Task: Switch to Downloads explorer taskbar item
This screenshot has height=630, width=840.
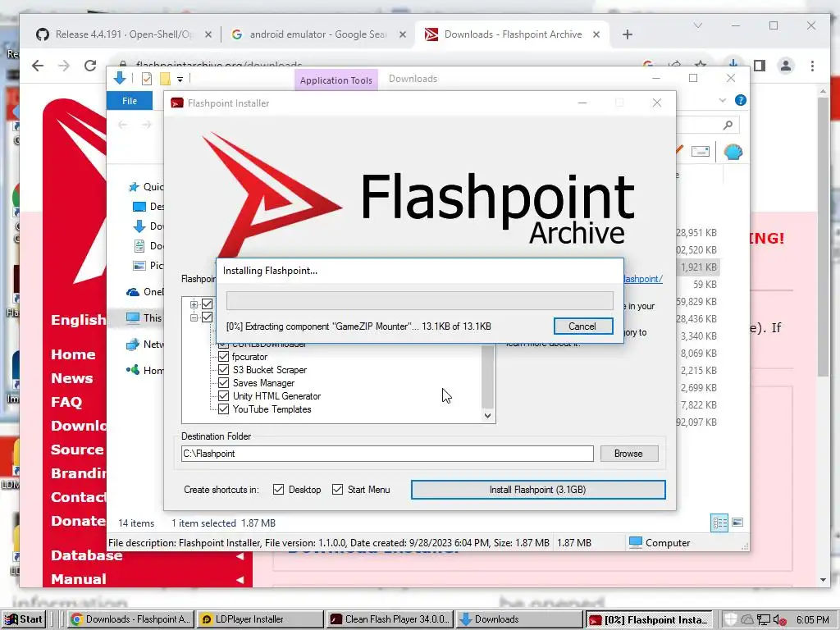Action: point(519,619)
